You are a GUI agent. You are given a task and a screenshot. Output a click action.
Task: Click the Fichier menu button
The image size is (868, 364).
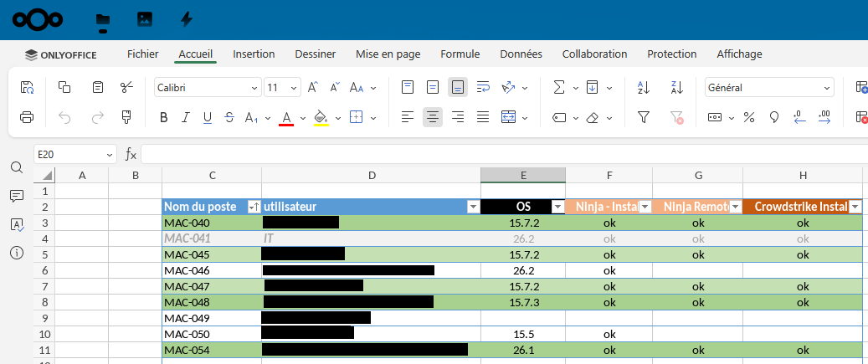pos(142,54)
